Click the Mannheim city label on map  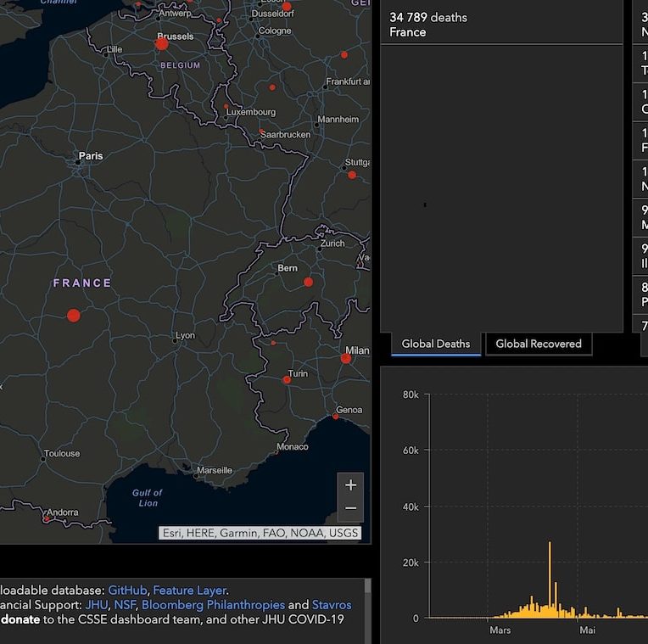(338, 120)
